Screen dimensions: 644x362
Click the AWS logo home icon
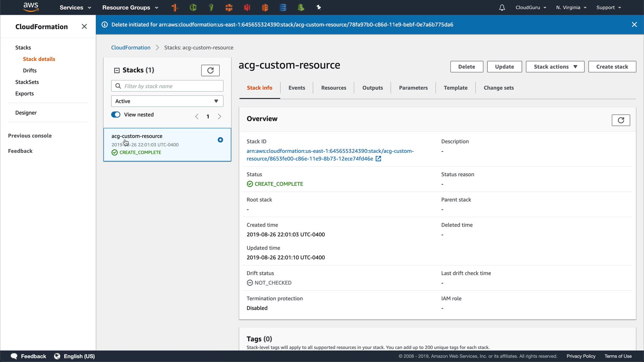(31, 7)
